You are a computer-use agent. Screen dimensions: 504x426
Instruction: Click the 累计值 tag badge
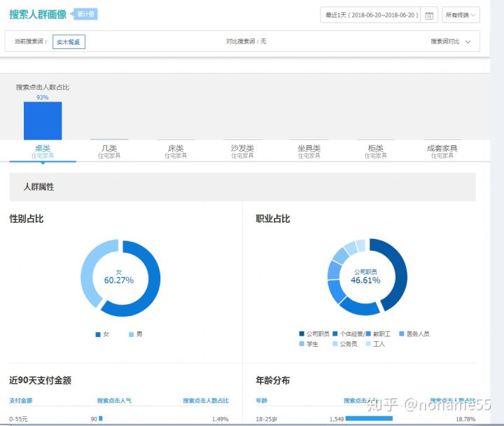click(86, 14)
